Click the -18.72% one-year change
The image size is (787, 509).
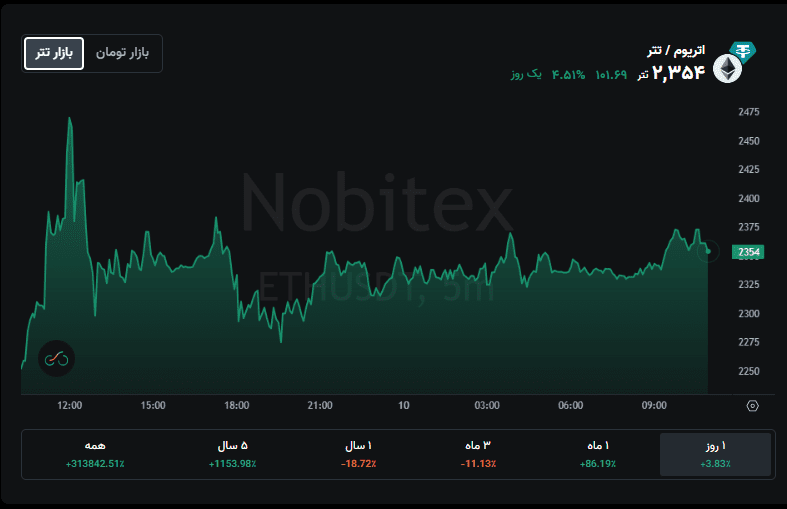(x=358, y=464)
